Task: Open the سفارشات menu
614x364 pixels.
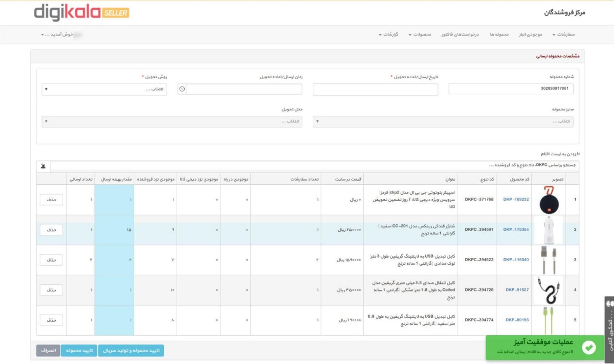Action: [563, 34]
